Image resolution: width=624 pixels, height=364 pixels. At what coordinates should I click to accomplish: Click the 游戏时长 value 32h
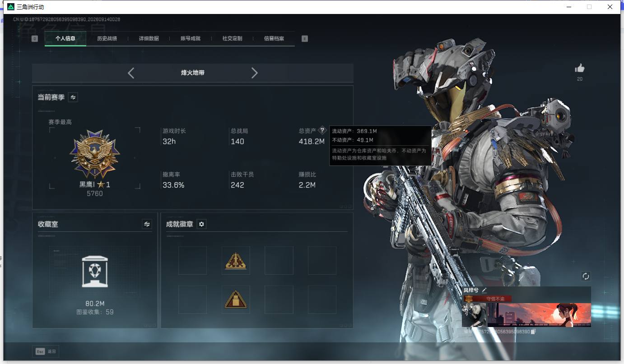click(169, 142)
